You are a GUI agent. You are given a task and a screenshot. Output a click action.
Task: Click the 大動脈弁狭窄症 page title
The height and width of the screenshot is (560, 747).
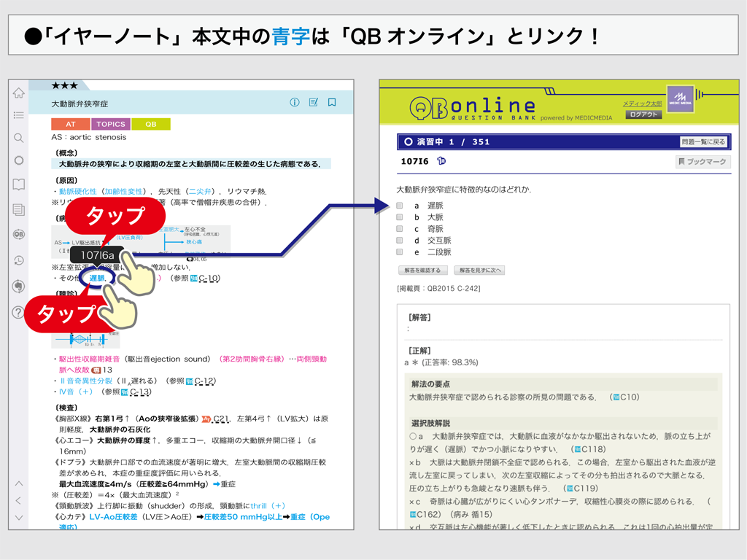click(x=80, y=104)
